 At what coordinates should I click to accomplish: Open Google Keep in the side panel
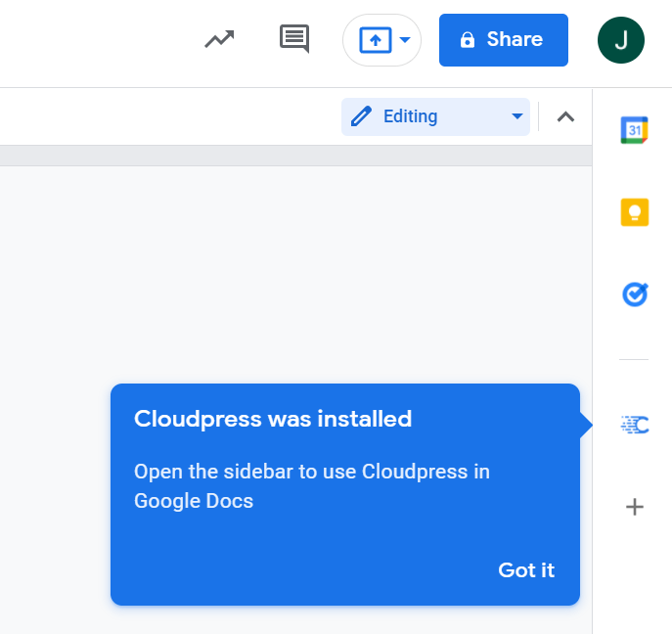[634, 212]
